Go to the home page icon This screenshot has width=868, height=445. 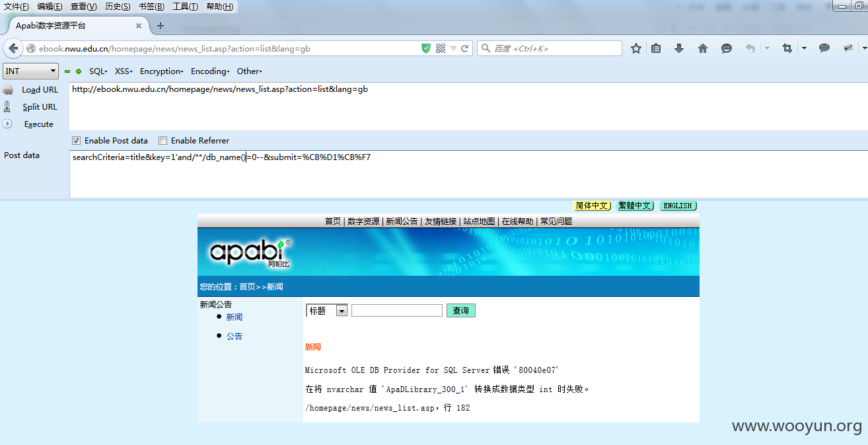pyautogui.click(x=703, y=48)
